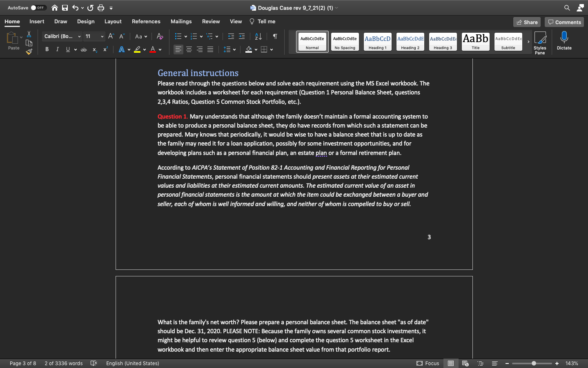Open the Mailings tab
This screenshot has width=588, height=368.
[x=181, y=21]
